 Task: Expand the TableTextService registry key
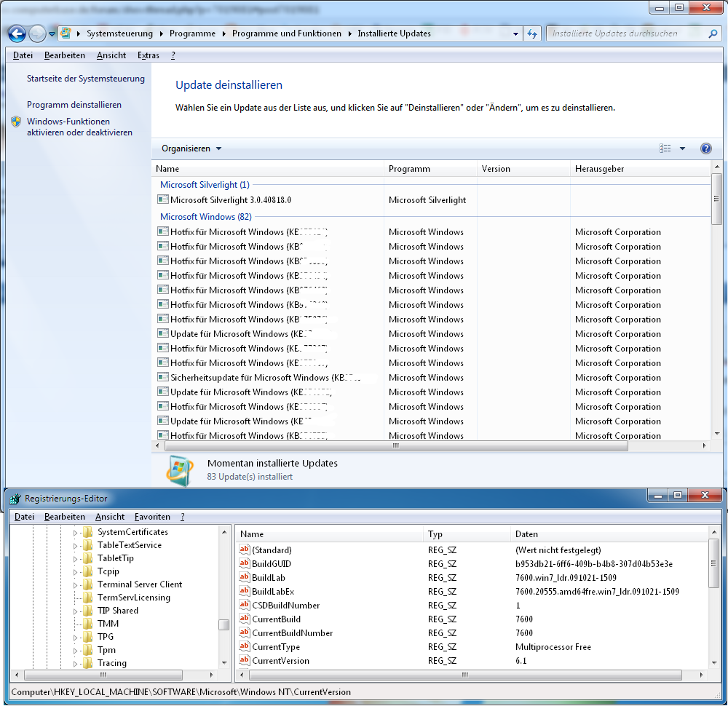pyautogui.click(x=75, y=546)
